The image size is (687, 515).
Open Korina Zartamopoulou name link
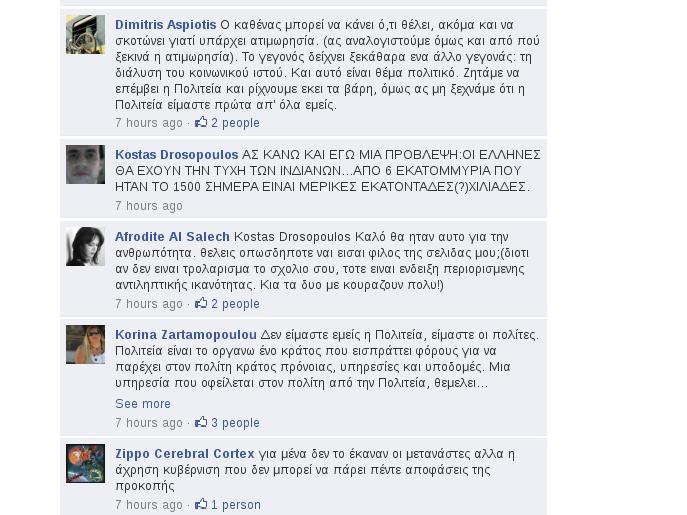[186, 335]
